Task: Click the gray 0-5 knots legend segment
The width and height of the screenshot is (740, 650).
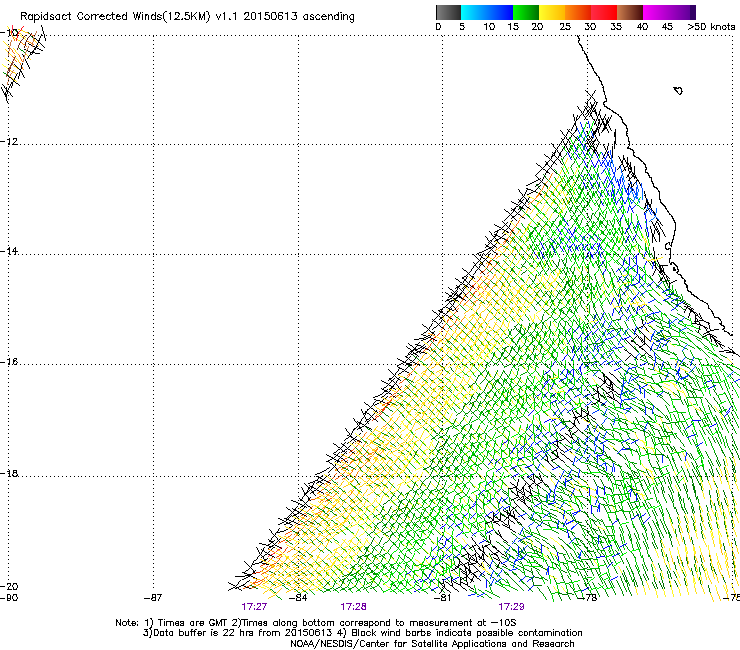Action: pos(448,12)
